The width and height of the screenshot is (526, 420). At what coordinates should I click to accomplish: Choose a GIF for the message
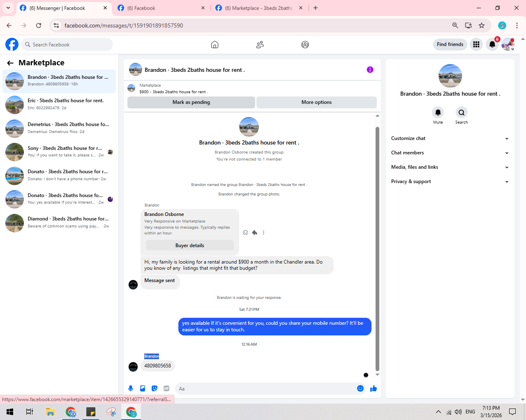tap(166, 388)
